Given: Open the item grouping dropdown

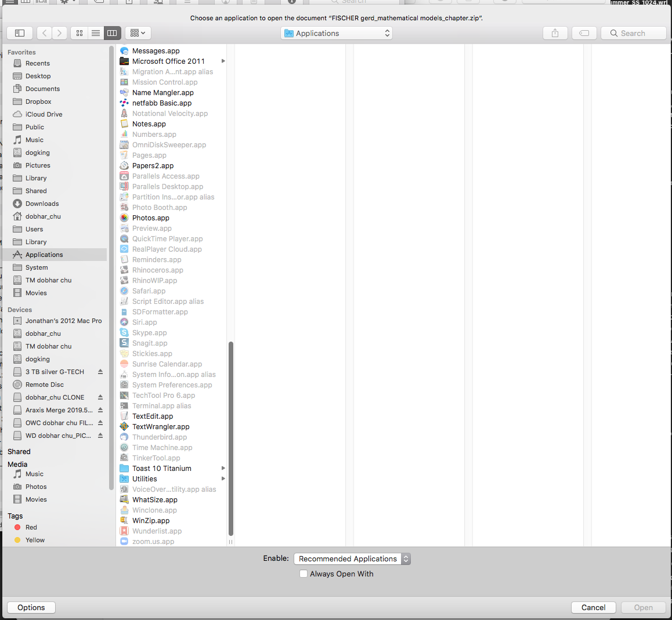Looking at the screenshot, I should pos(138,33).
